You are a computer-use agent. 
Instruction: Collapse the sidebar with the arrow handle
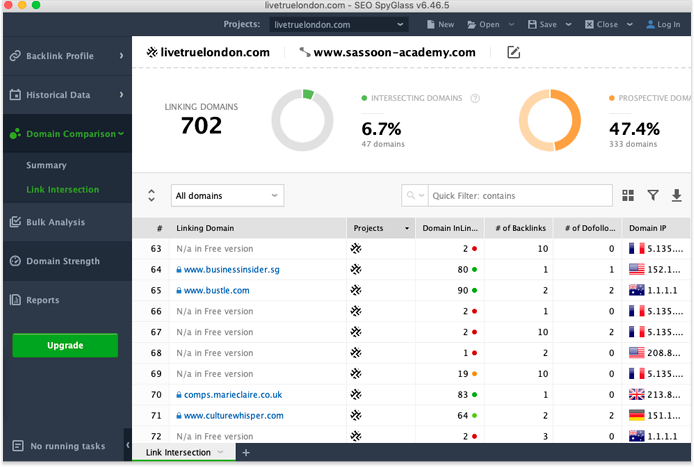pyautogui.click(x=128, y=445)
